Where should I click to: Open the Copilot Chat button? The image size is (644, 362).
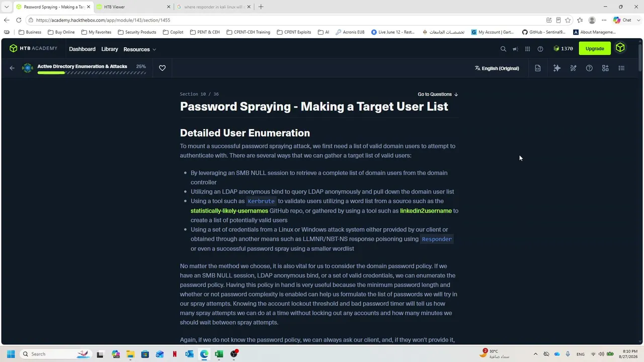pos(622,20)
